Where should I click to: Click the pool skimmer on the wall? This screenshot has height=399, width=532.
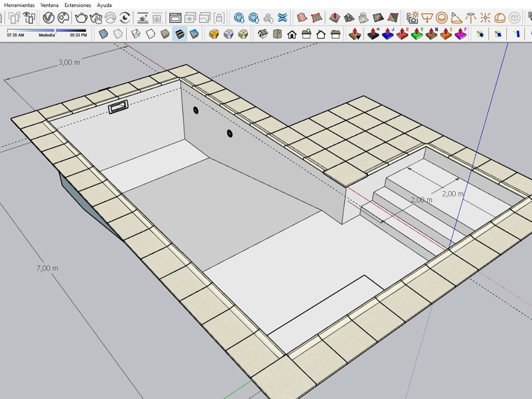tap(118, 107)
